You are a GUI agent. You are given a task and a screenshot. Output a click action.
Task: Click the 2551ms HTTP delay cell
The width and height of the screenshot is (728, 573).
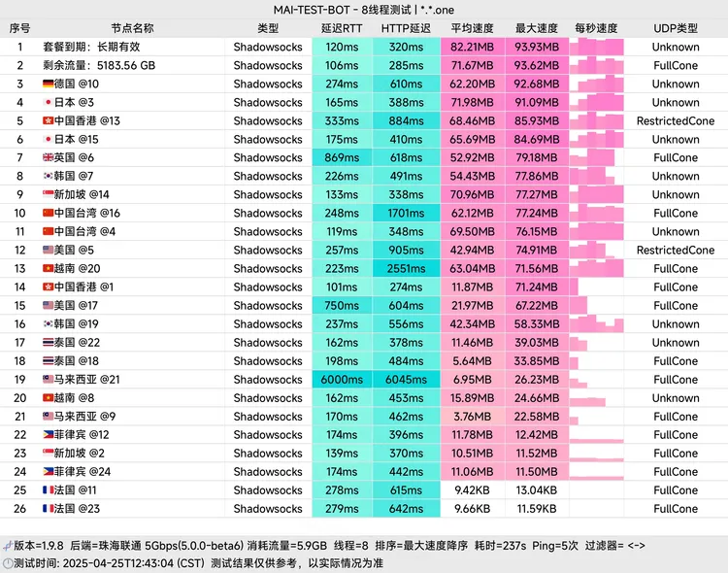406,268
